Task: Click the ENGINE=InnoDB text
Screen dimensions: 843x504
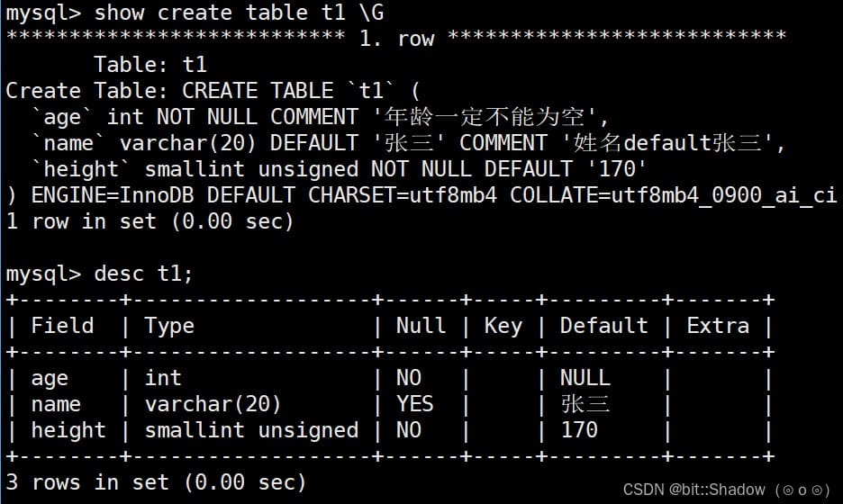Action: tap(113, 195)
